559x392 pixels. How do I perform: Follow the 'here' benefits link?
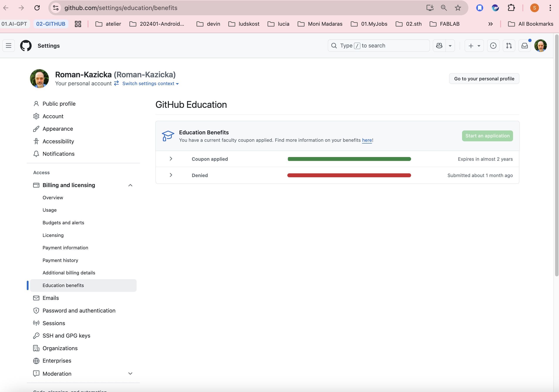pyautogui.click(x=367, y=140)
